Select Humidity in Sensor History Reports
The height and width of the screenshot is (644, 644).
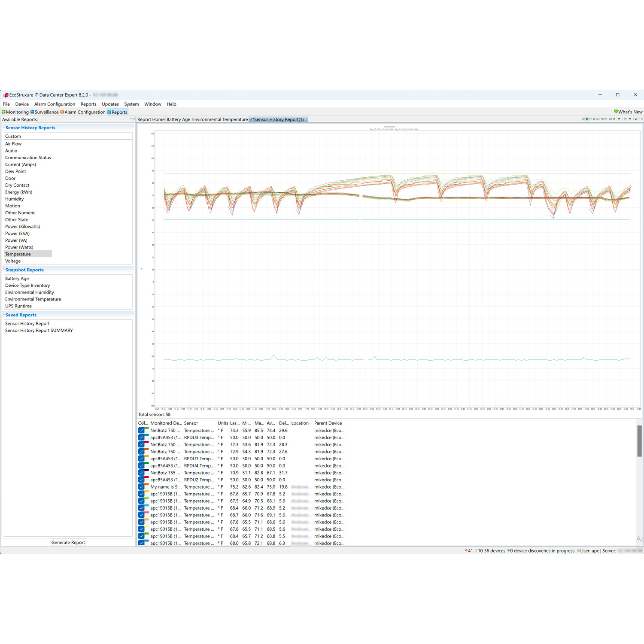coord(15,199)
